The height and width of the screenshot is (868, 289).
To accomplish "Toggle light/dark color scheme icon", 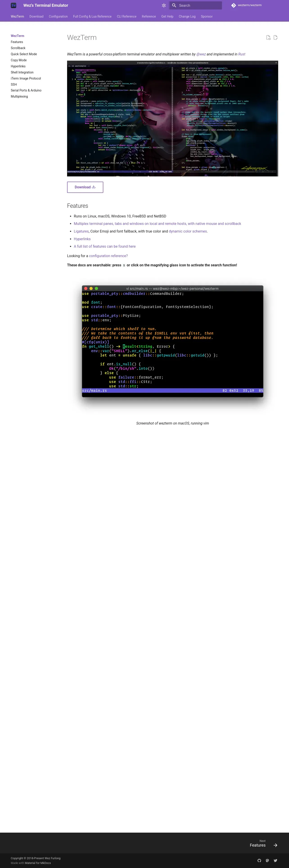I will [164, 5].
